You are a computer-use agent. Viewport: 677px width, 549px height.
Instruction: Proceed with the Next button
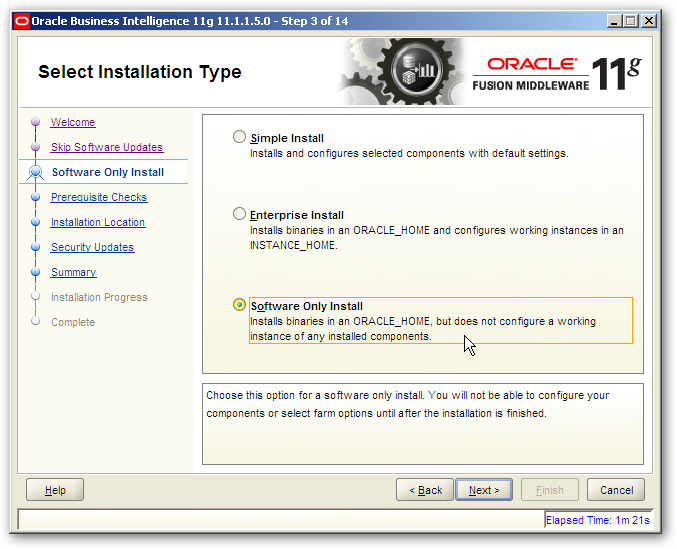484,490
